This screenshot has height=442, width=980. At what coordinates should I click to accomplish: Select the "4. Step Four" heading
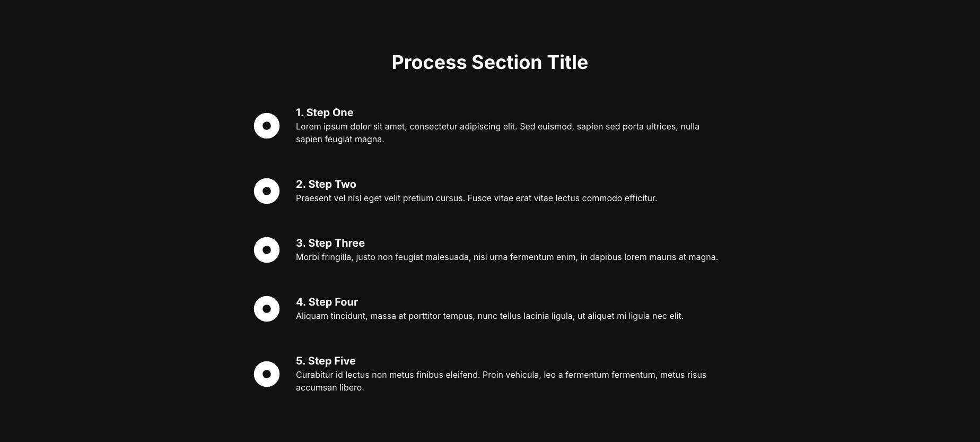pyautogui.click(x=327, y=302)
